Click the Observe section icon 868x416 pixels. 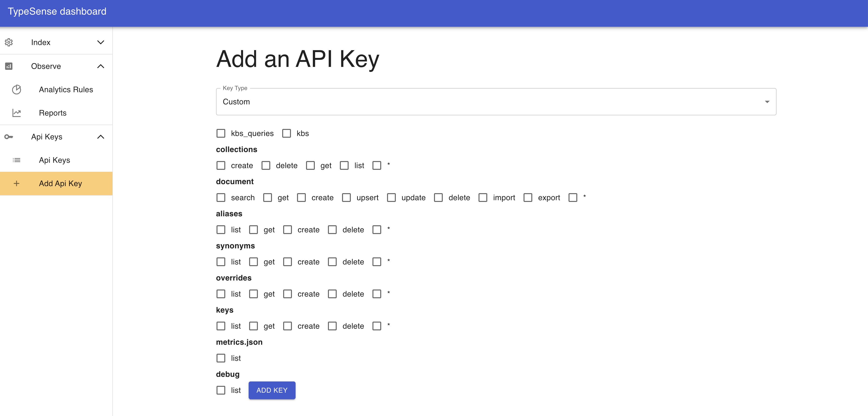coord(8,66)
